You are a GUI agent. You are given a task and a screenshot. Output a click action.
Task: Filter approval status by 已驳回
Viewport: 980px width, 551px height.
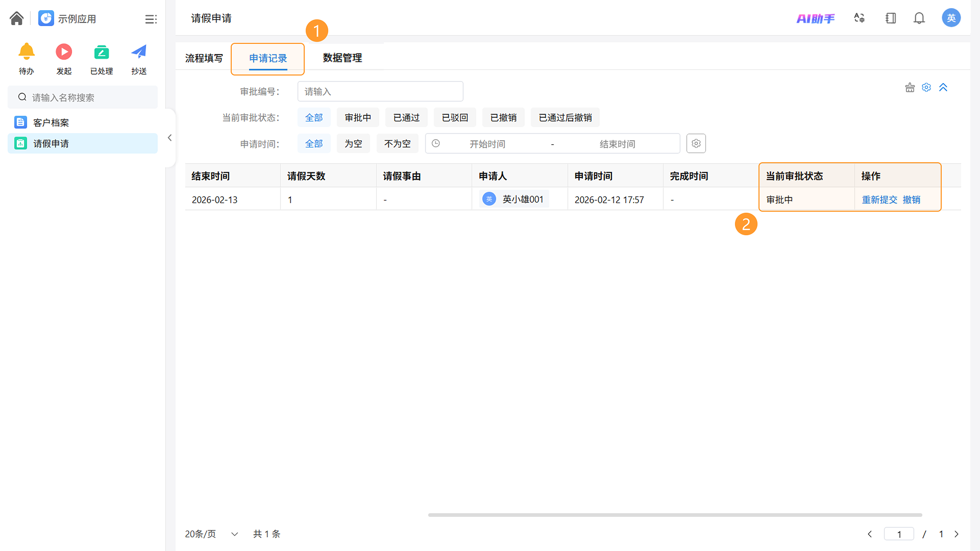click(455, 118)
